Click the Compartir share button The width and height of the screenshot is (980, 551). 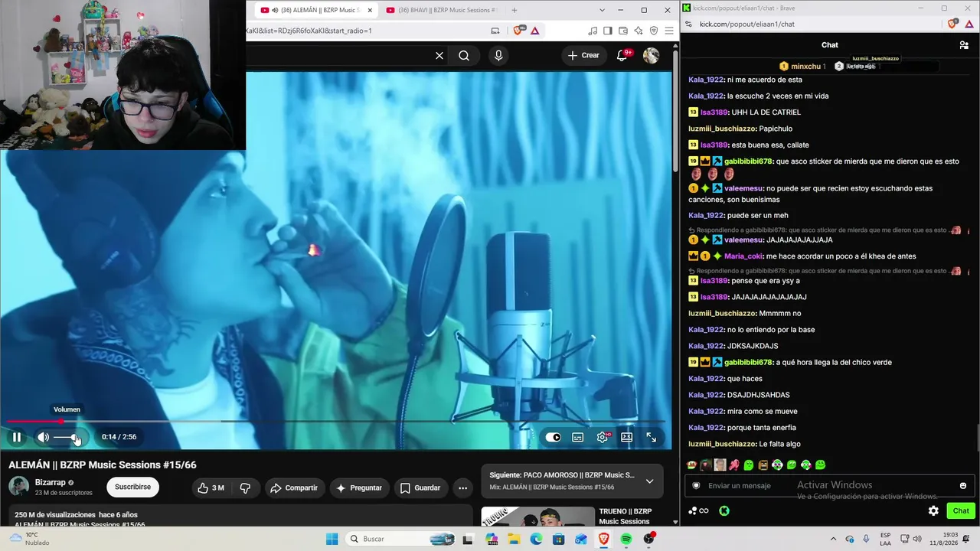[x=294, y=487]
